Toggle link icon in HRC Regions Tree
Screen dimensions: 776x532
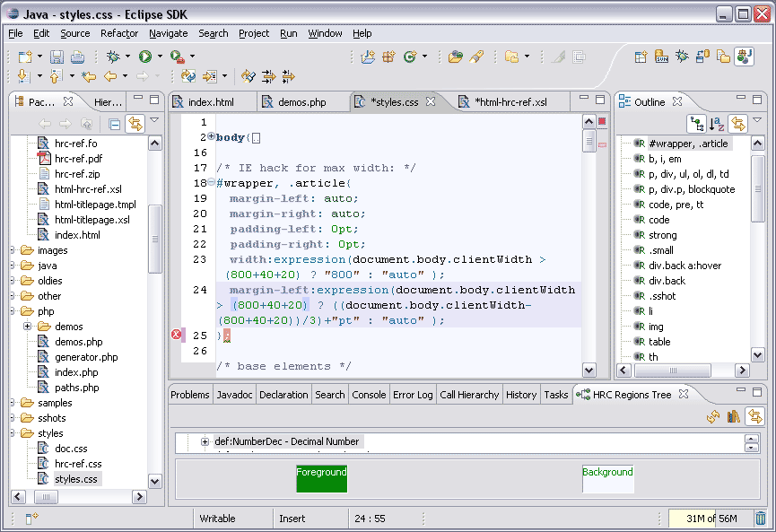coord(755,416)
